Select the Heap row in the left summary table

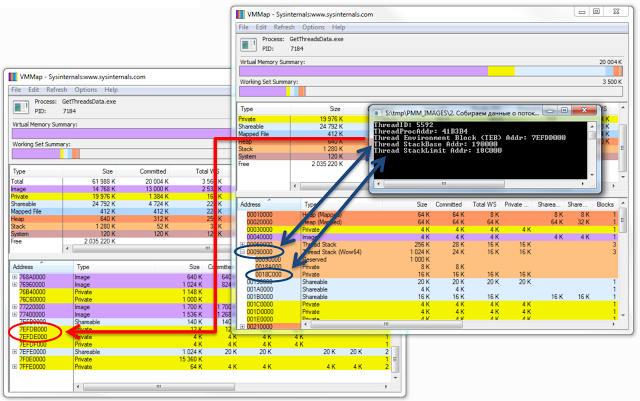click(x=121, y=219)
